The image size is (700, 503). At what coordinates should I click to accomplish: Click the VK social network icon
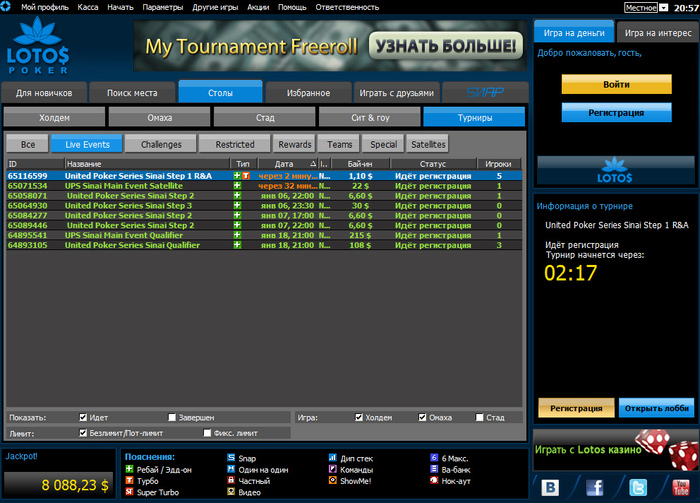[550, 487]
